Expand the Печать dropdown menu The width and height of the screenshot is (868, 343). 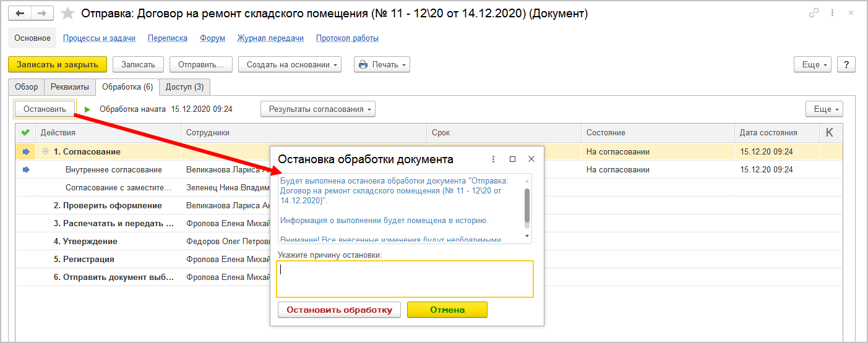point(382,64)
